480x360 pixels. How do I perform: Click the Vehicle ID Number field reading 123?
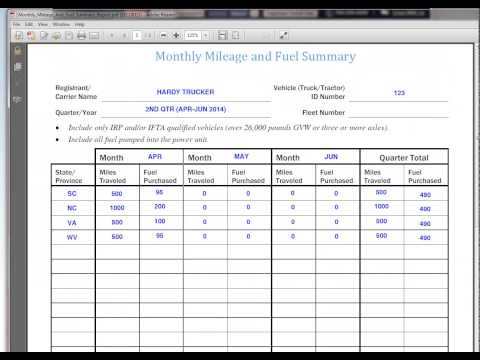tap(399, 93)
